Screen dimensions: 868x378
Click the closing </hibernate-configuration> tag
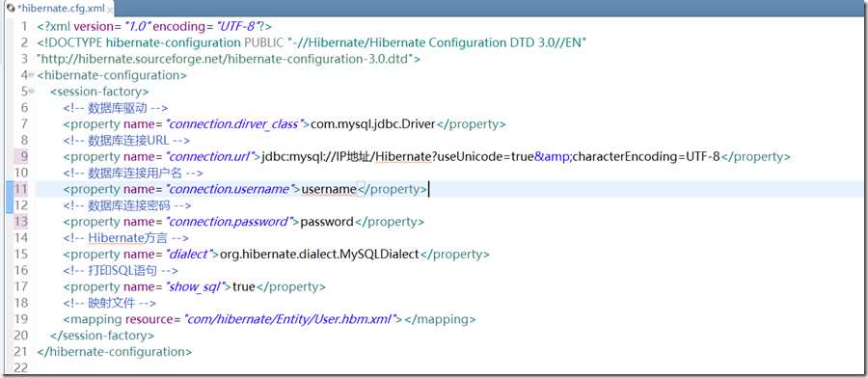(115, 352)
